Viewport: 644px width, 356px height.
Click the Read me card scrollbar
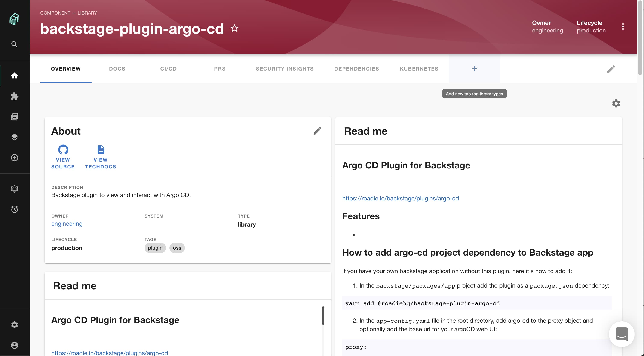[x=323, y=316]
